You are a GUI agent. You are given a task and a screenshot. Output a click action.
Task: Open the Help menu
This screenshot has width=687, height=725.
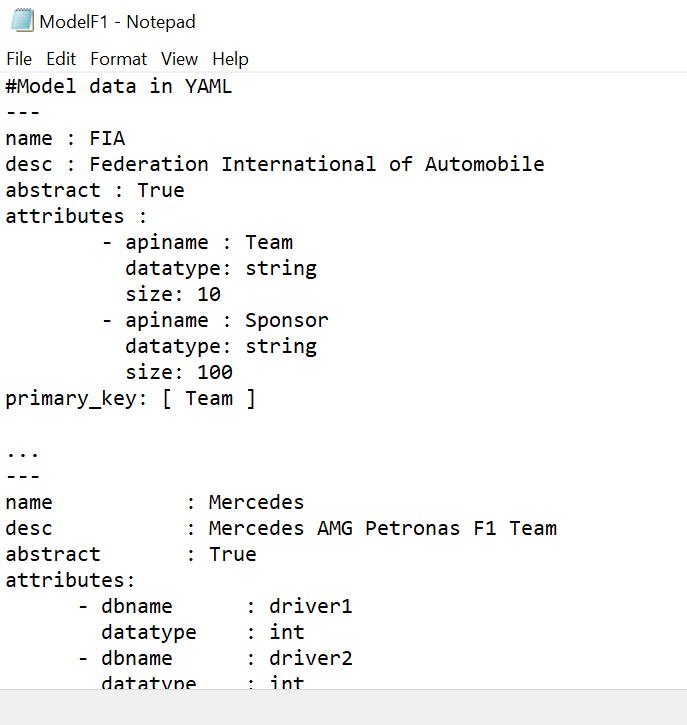point(230,59)
